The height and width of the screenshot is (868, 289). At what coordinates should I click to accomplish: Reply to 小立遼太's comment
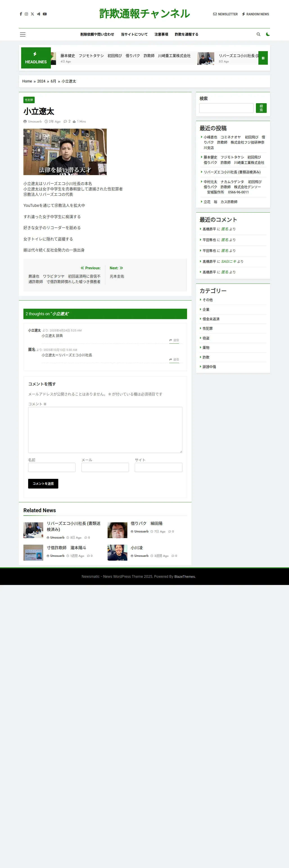(x=174, y=340)
